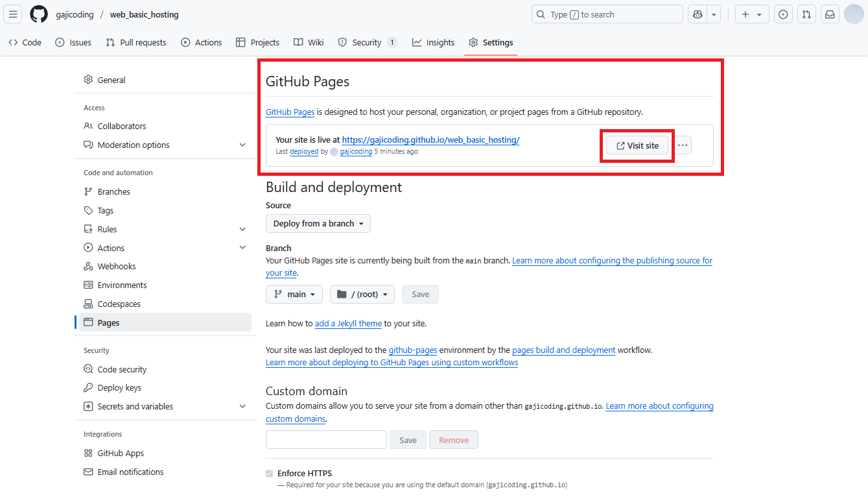Open custom workflows deployment learn more link

(x=392, y=362)
